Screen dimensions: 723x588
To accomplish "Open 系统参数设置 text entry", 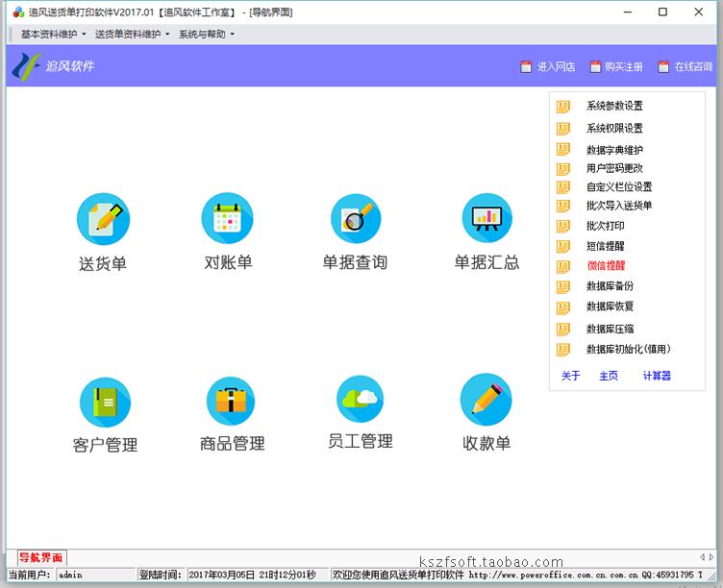I will click(x=614, y=106).
